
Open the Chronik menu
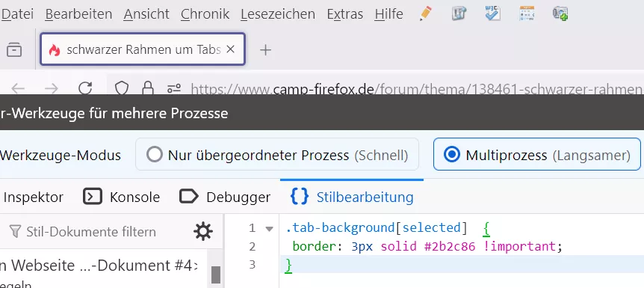click(x=205, y=14)
